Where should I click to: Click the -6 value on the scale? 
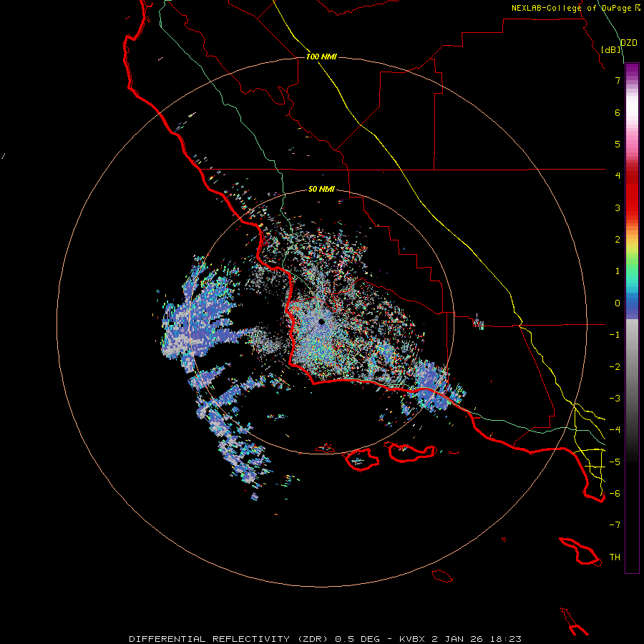pyautogui.click(x=615, y=494)
